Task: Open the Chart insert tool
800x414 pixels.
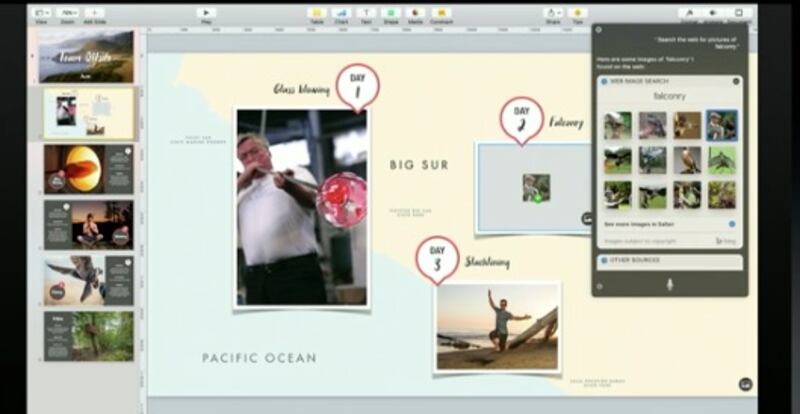Action: [341, 13]
